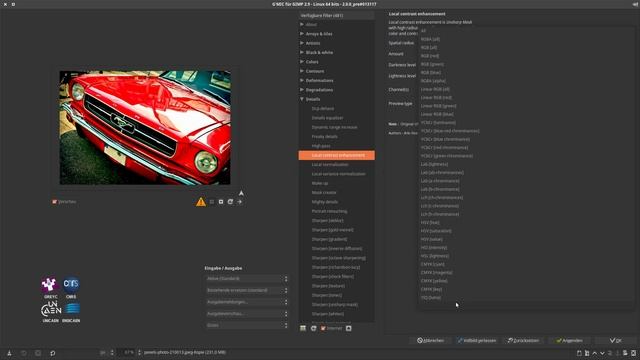Click the Zurücksetzen button
This screenshot has width=640, height=360.
click(x=523, y=340)
